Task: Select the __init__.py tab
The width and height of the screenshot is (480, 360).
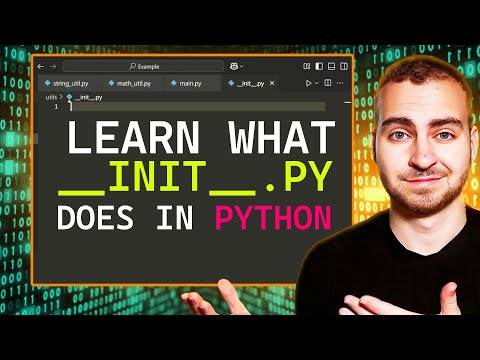Action: (251, 83)
